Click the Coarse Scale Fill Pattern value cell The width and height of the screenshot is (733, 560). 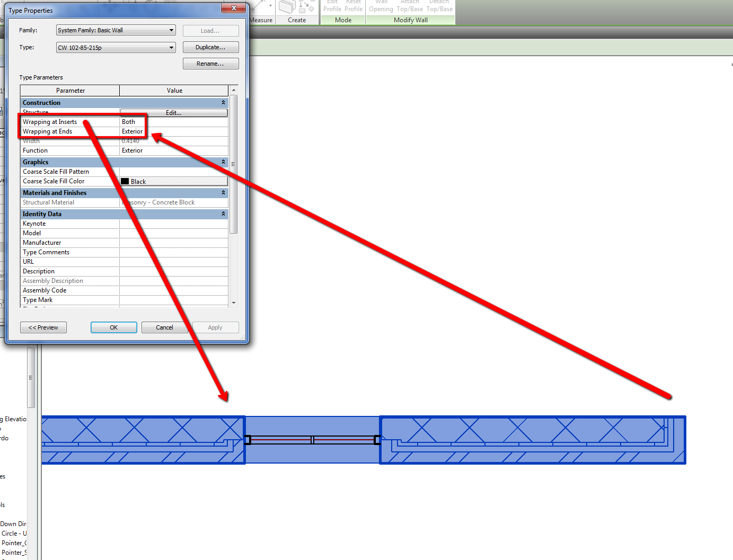tap(174, 172)
